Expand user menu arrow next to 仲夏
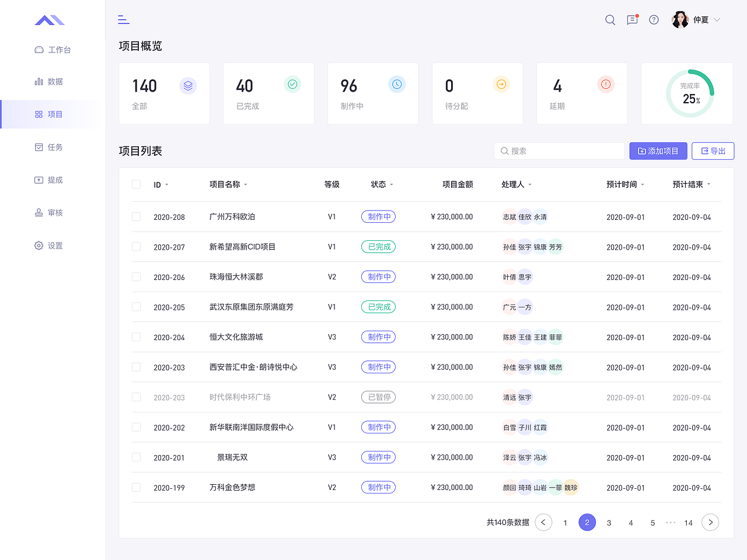The width and height of the screenshot is (747, 560). [x=717, y=20]
